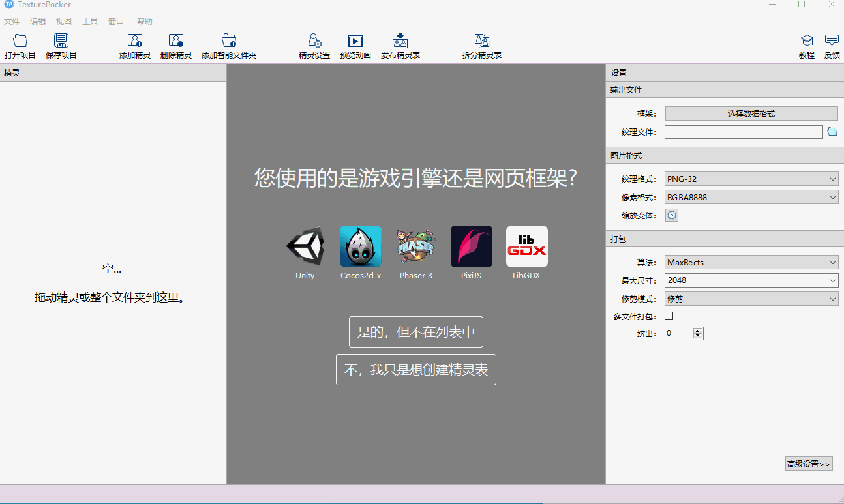Click the 精灵 panel header
The image size is (844, 504).
[x=113, y=72]
